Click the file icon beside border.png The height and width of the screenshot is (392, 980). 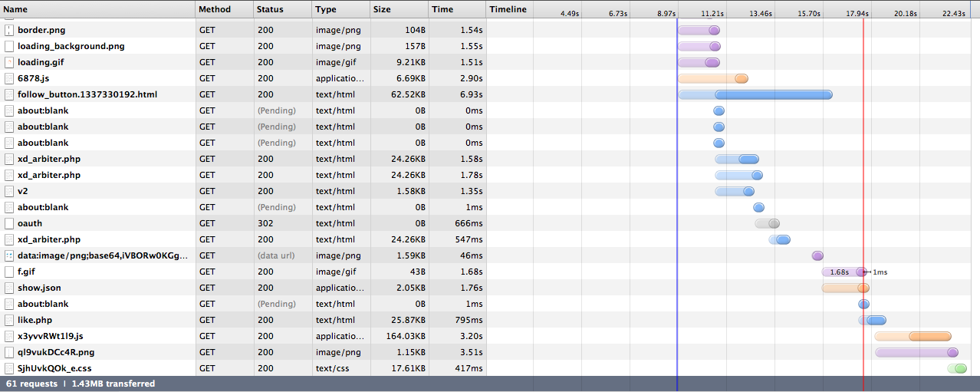9,30
